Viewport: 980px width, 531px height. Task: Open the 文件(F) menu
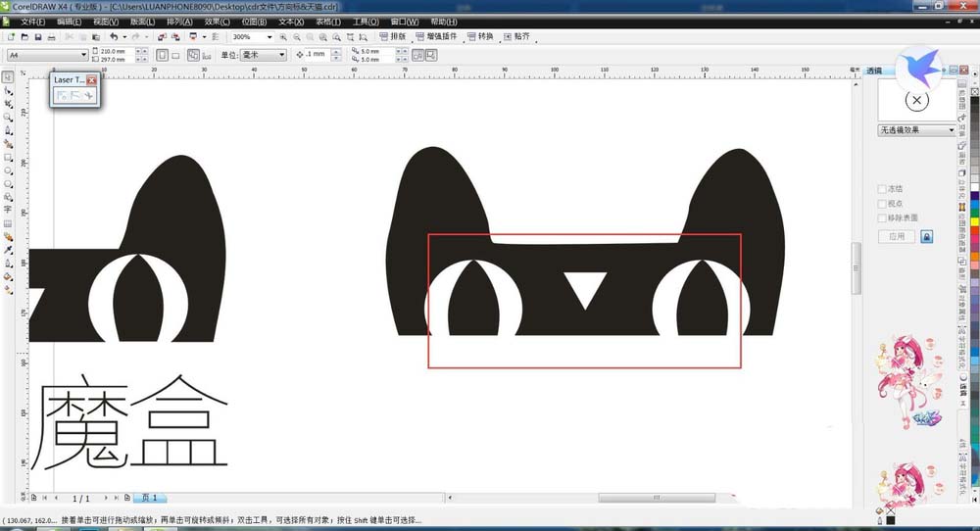pyautogui.click(x=32, y=22)
